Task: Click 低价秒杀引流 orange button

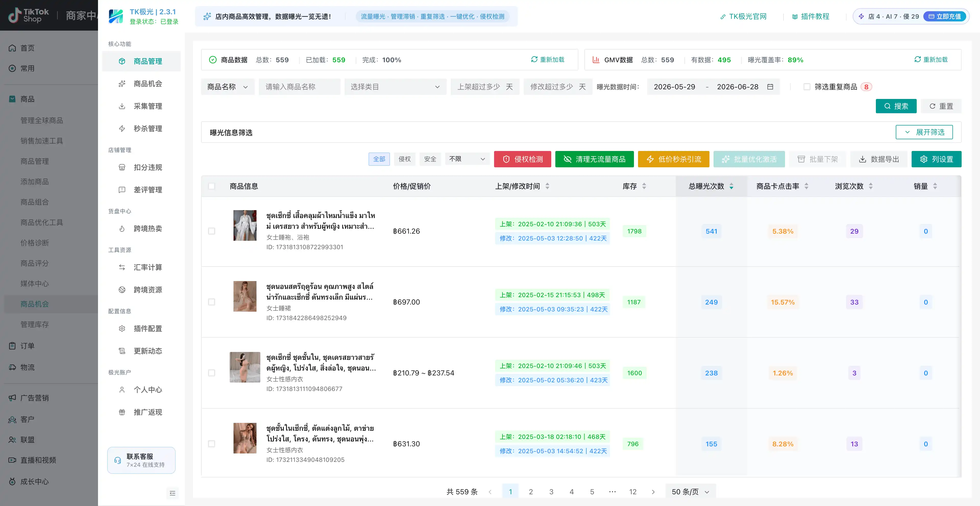Action: pos(673,159)
